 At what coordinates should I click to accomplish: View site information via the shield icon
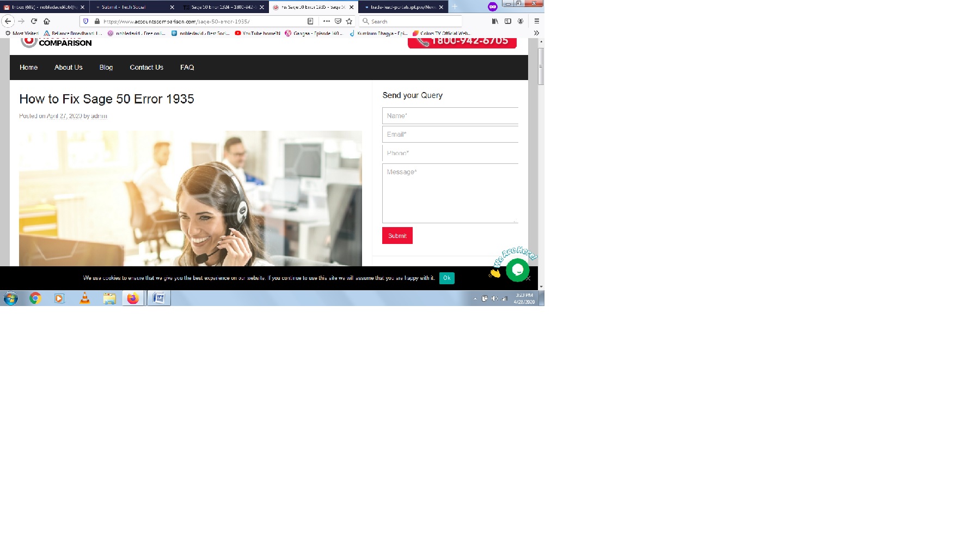point(87,21)
